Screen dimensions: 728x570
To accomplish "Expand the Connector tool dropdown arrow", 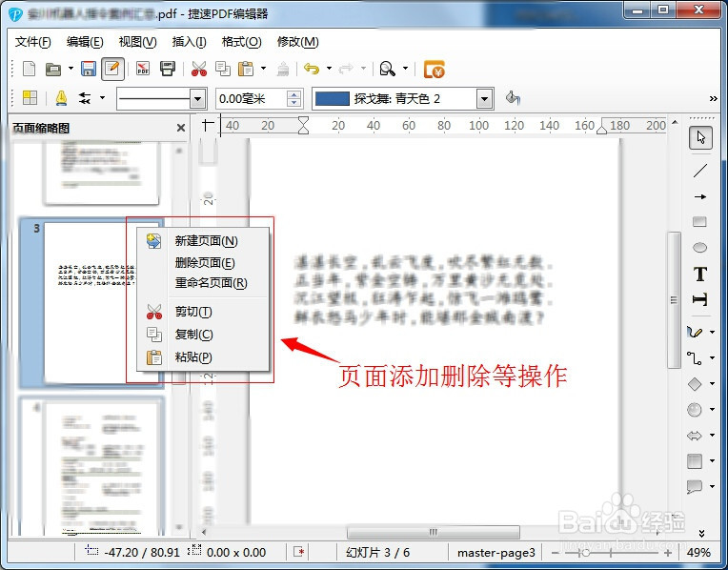I will pyautogui.click(x=712, y=357).
